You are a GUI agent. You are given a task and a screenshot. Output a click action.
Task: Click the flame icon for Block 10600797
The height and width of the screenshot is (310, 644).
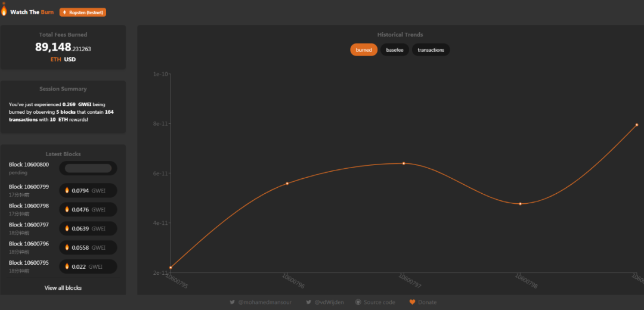click(67, 228)
